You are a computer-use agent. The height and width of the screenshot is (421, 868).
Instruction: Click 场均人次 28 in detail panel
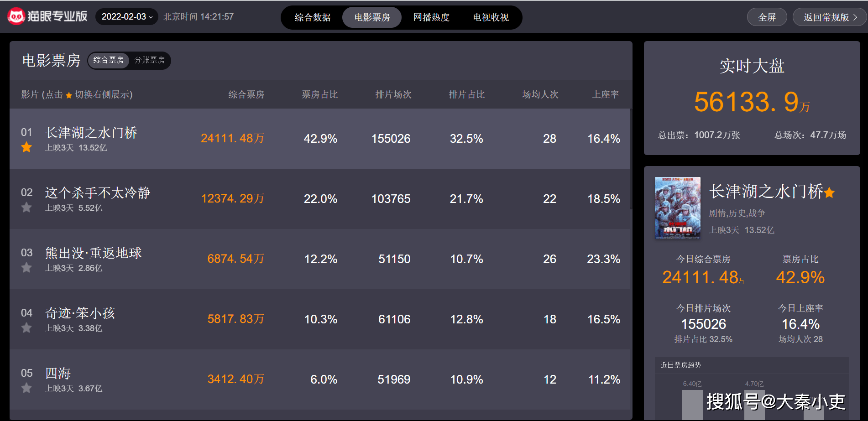pos(800,339)
